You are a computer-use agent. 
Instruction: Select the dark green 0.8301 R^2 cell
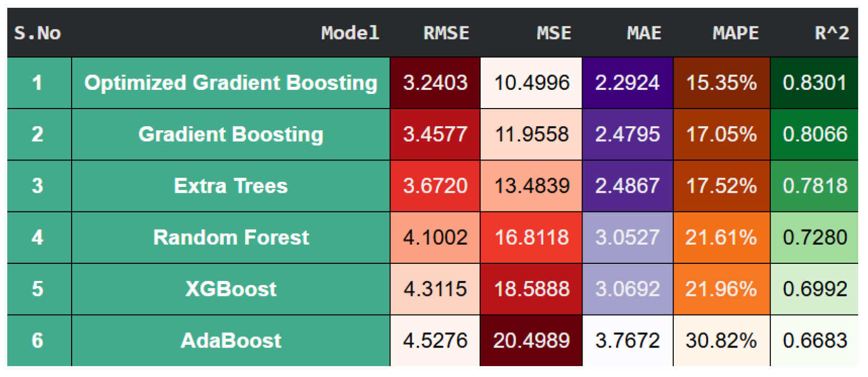pos(814,83)
